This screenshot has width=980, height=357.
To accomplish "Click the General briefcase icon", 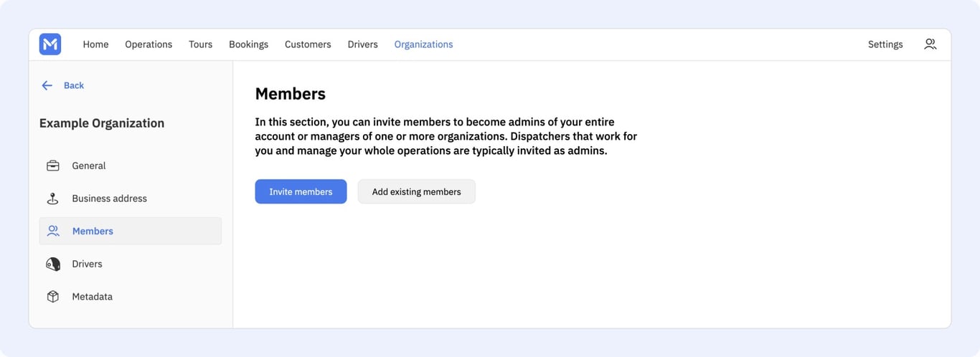I will point(53,166).
